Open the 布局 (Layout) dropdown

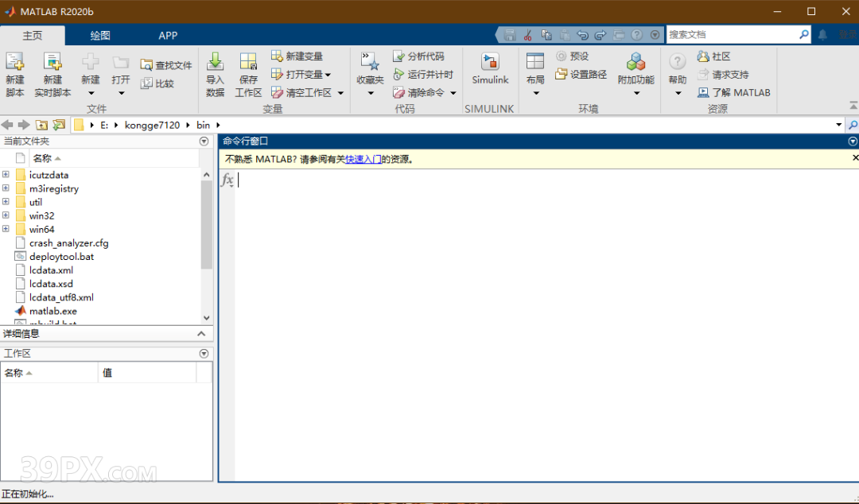[535, 75]
